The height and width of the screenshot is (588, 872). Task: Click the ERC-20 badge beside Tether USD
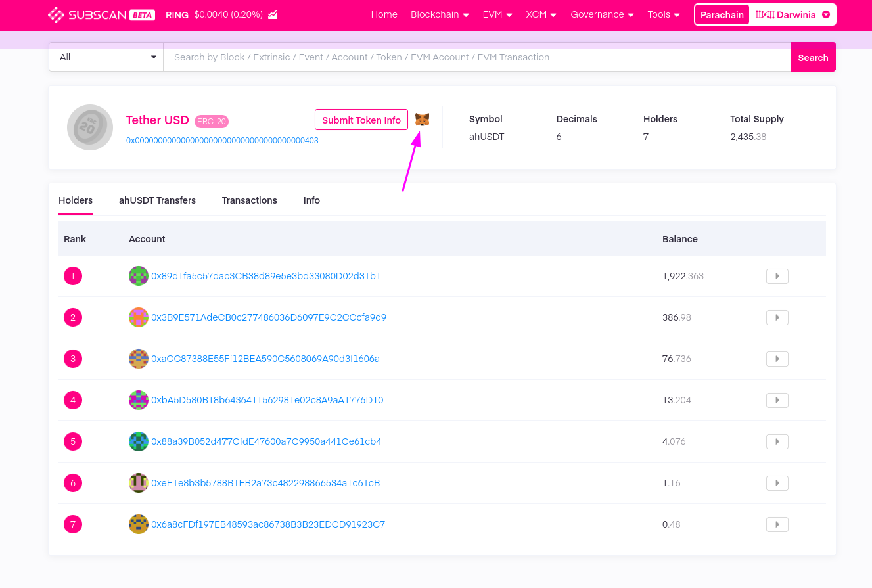click(211, 121)
